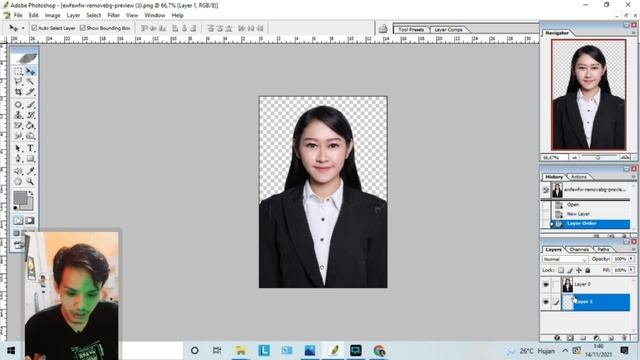Click the delete layer trash icon
This screenshot has height=360, width=640.
[624, 338]
